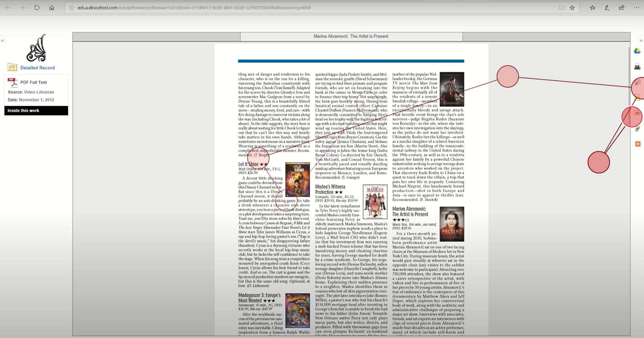This screenshot has height=338, width=644.
Task: Select PDF Full Text
Action: pos(34,82)
